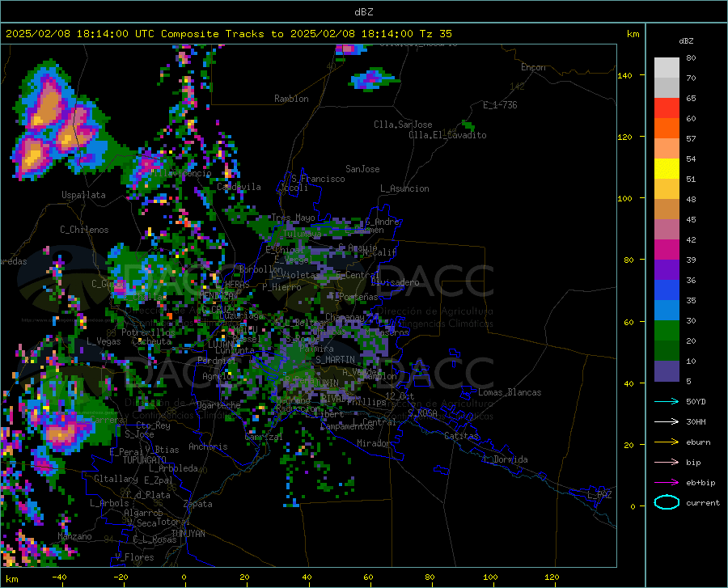Click the Encon location label
The width and height of the screenshot is (728, 588).
(533, 67)
